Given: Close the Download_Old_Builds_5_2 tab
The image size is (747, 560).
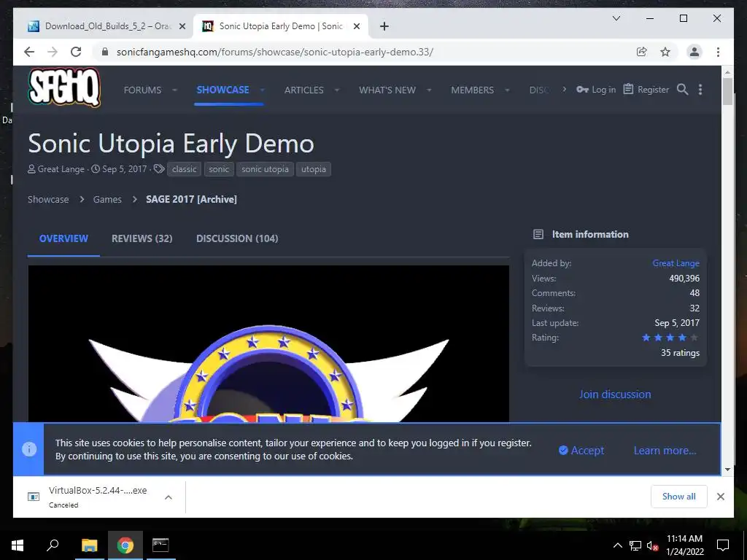Looking at the screenshot, I should 182,26.
